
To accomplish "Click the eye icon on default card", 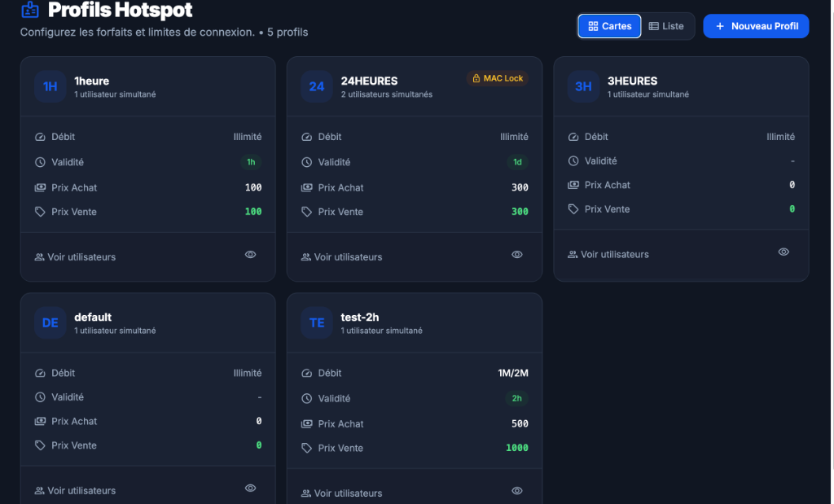I will 251,489.
